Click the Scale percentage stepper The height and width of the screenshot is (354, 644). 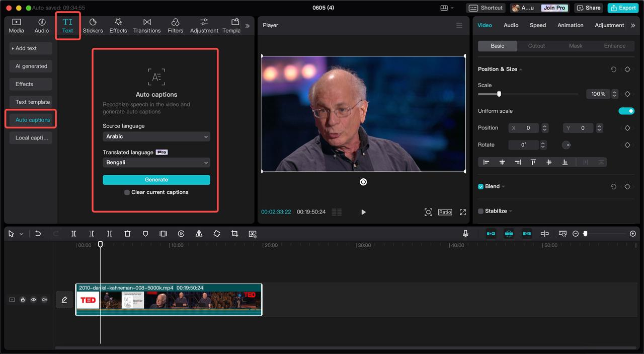tap(615, 94)
